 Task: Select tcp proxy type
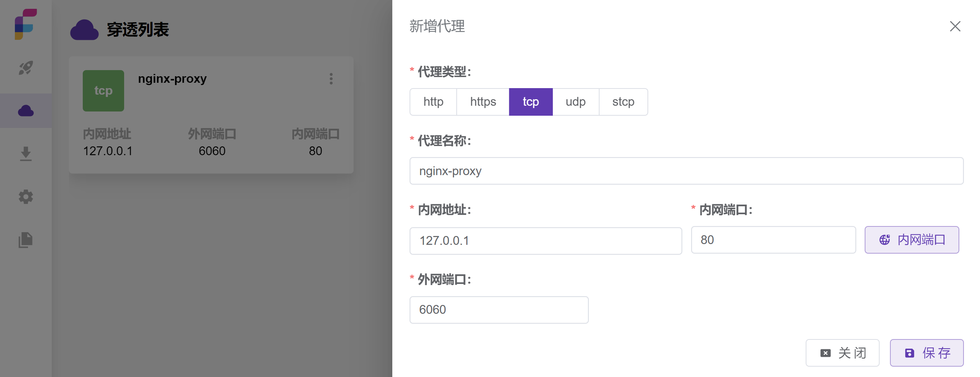(531, 102)
